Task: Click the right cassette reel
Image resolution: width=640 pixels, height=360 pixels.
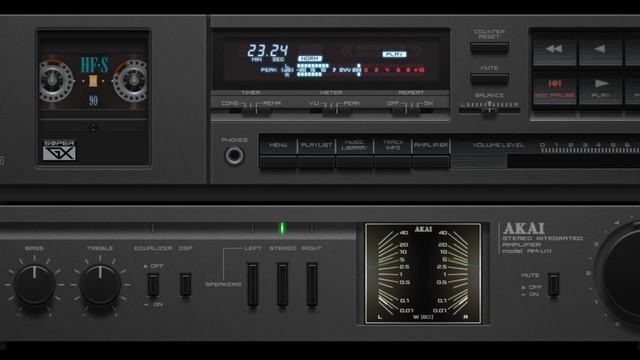Action: click(x=132, y=80)
